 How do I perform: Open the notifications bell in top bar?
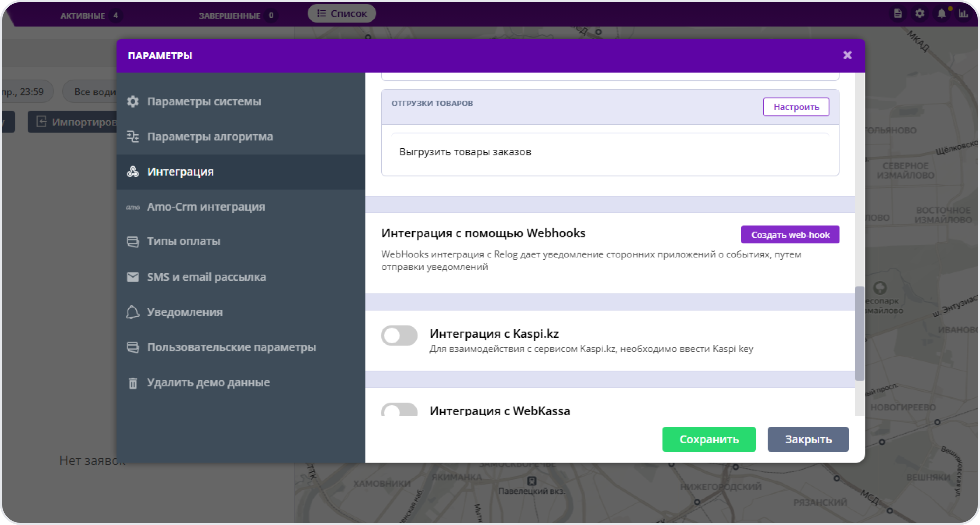tap(941, 14)
